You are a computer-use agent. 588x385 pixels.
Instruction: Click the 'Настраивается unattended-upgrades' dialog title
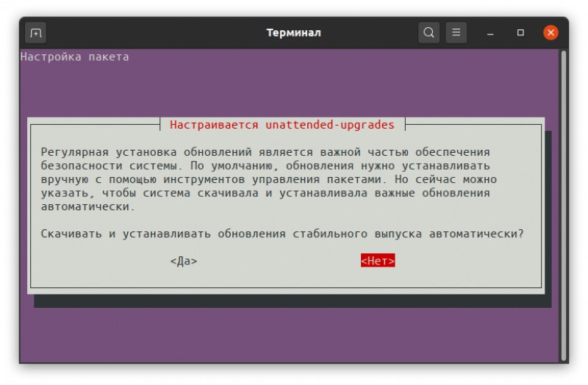click(282, 124)
